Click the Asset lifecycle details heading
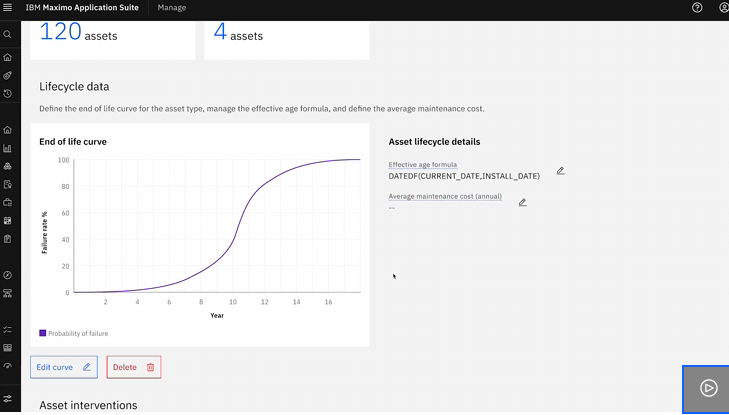Screen dimensions: 729x415 (434, 142)
